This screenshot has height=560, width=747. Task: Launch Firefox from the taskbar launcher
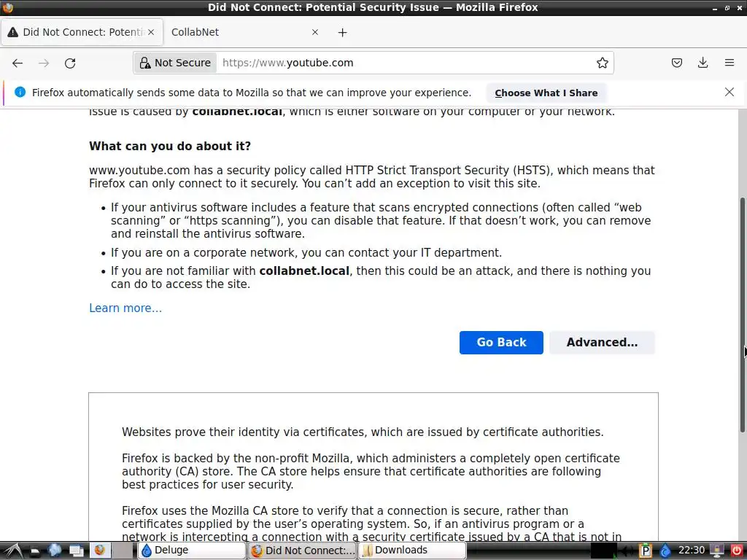pyautogui.click(x=99, y=550)
